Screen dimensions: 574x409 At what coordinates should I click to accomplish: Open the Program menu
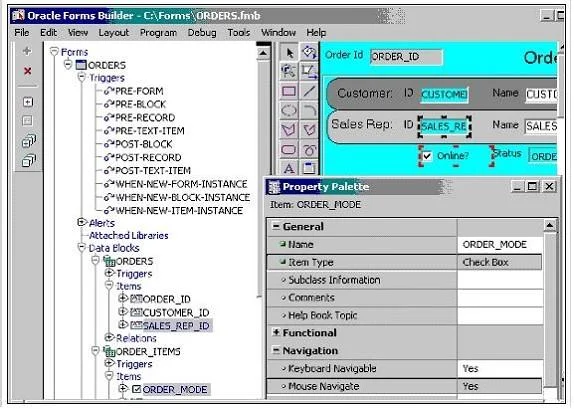(158, 33)
